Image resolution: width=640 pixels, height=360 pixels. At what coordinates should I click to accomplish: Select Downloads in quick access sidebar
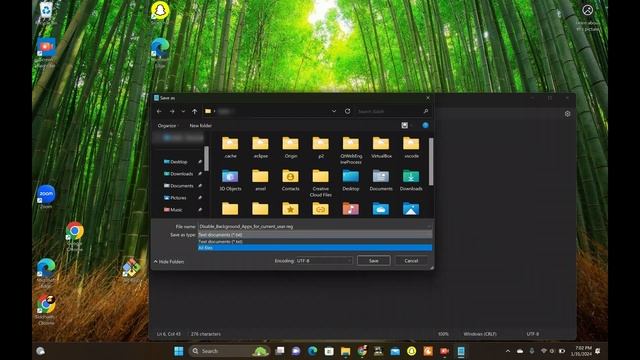tap(181, 174)
